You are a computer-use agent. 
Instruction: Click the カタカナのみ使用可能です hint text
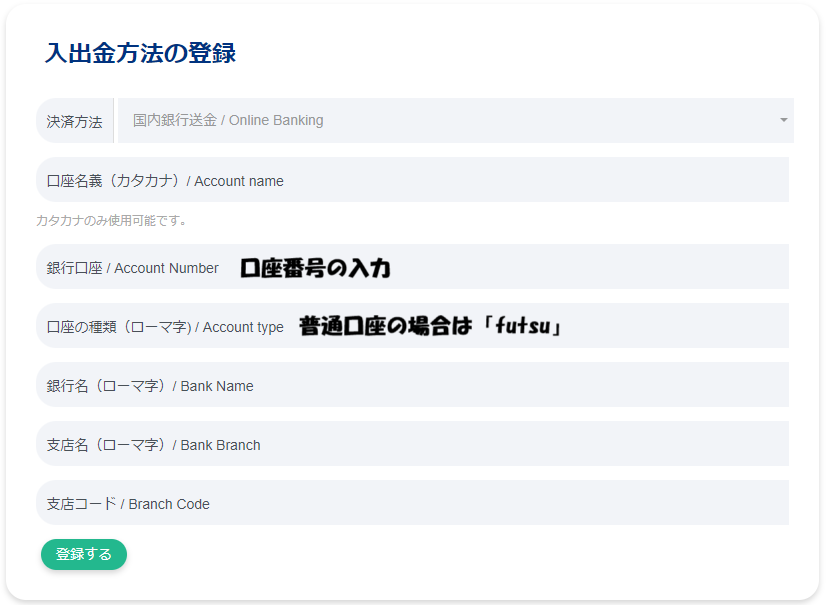pyautogui.click(x=112, y=220)
